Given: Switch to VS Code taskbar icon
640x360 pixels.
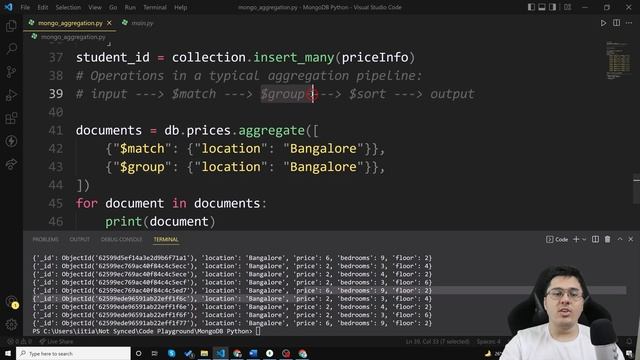Looking at the screenshot, I should pos(220,353).
